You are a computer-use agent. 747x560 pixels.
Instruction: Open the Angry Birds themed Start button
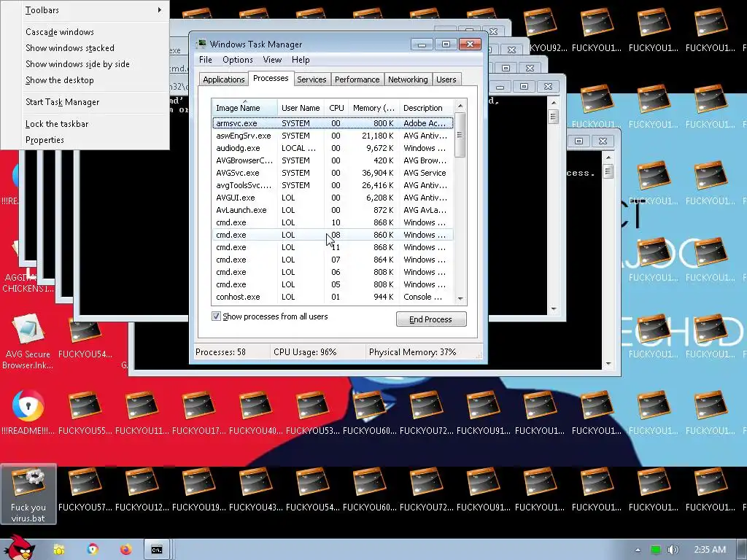[20, 548]
